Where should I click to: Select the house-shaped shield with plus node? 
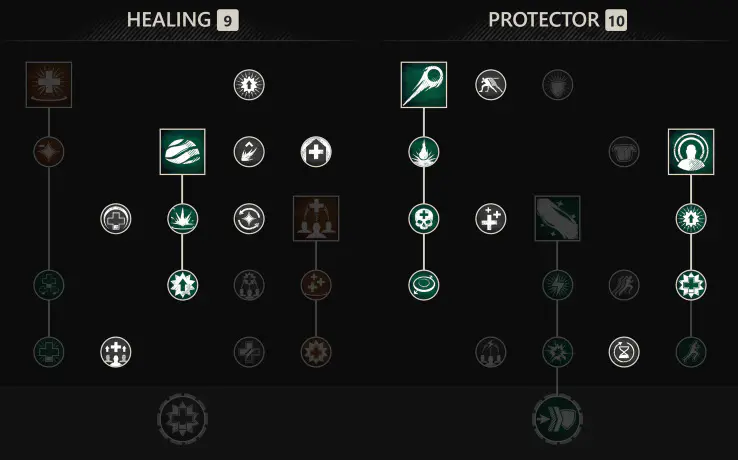point(316,152)
